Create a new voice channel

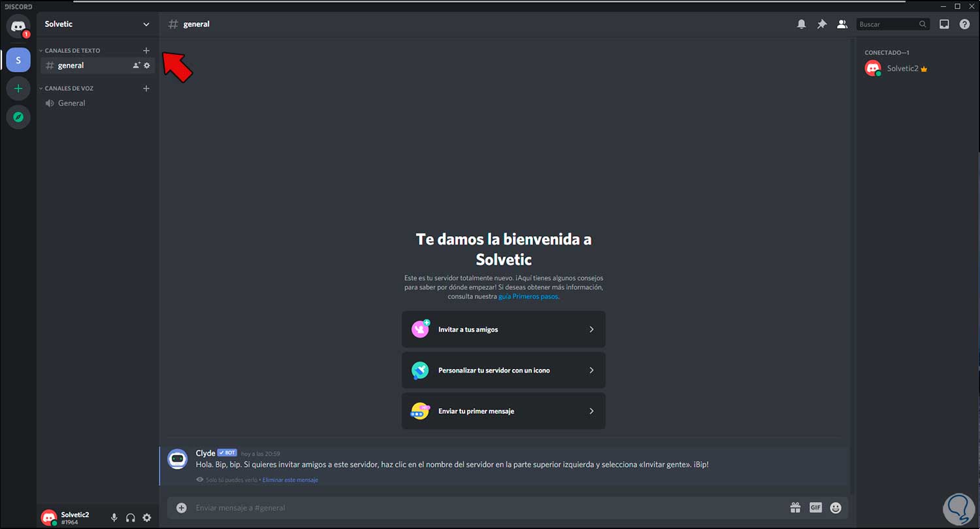(146, 88)
